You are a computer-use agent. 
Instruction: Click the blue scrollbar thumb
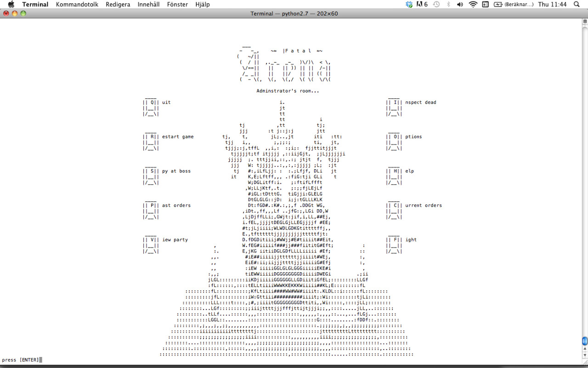(585, 341)
